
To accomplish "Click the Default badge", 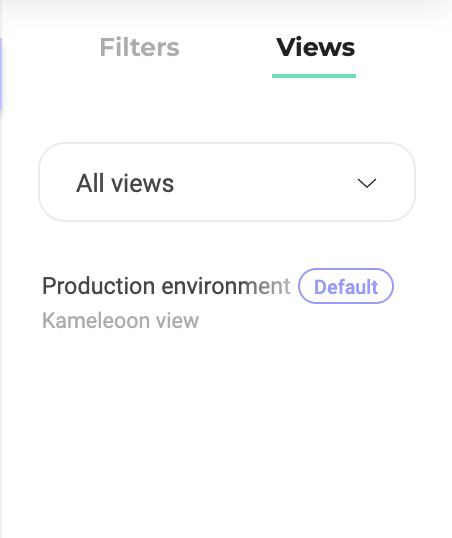I will pyautogui.click(x=346, y=286).
